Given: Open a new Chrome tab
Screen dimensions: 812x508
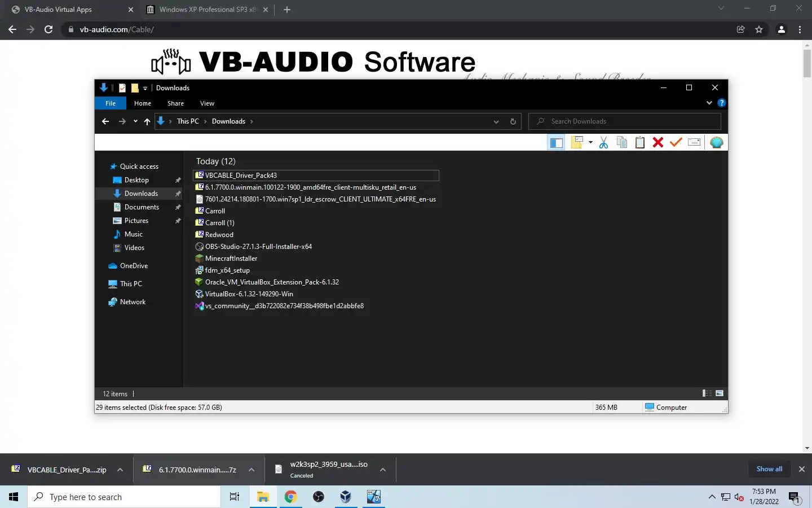Looking at the screenshot, I should tap(287, 10).
